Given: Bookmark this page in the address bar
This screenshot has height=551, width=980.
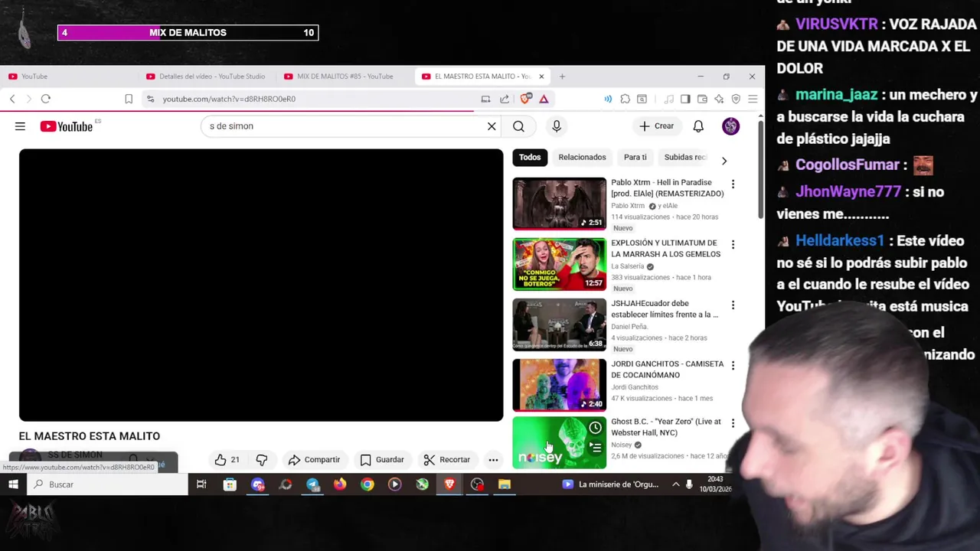Looking at the screenshot, I should (x=129, y=99).
